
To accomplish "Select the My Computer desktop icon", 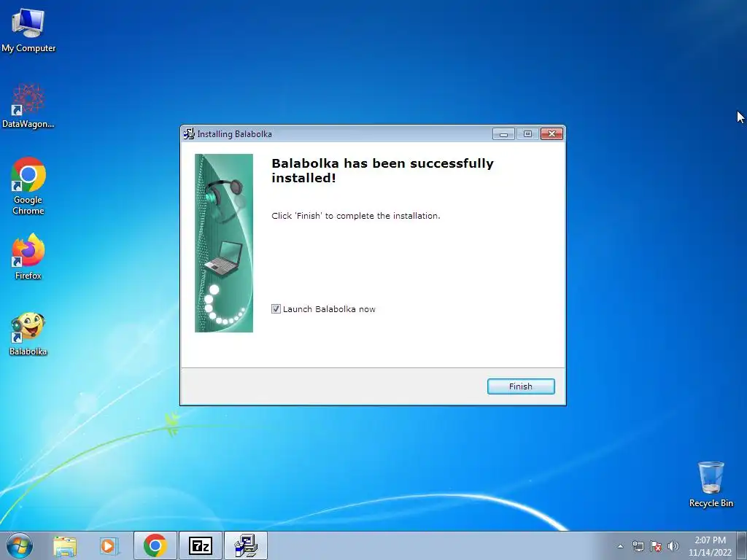I will (28, 31).
